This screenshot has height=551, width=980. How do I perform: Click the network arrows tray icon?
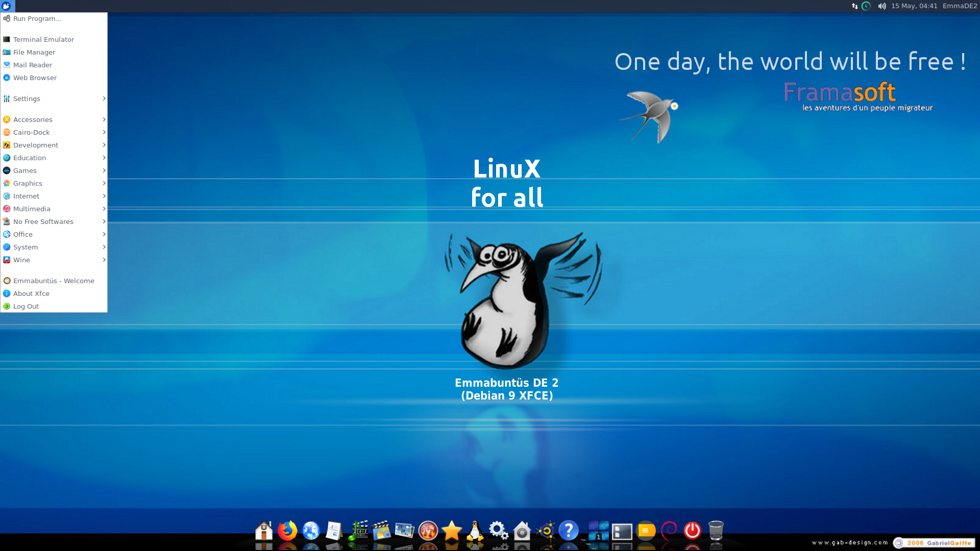(855, 6)
